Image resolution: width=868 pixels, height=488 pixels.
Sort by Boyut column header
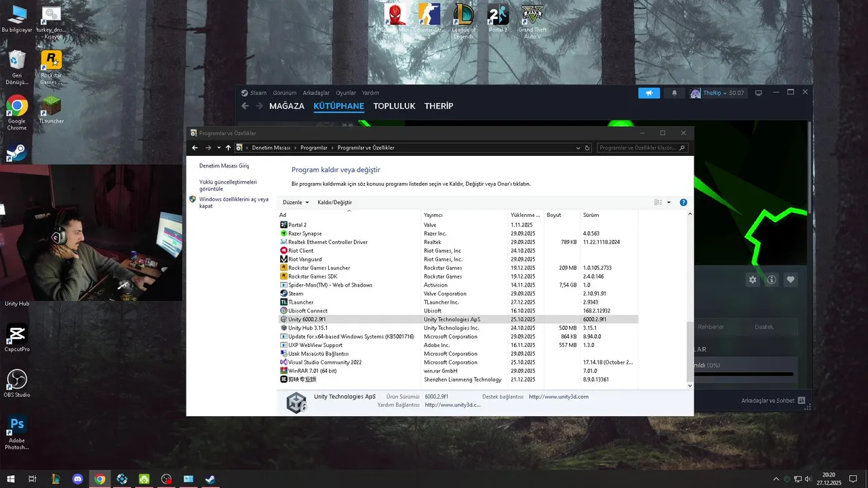563,215
